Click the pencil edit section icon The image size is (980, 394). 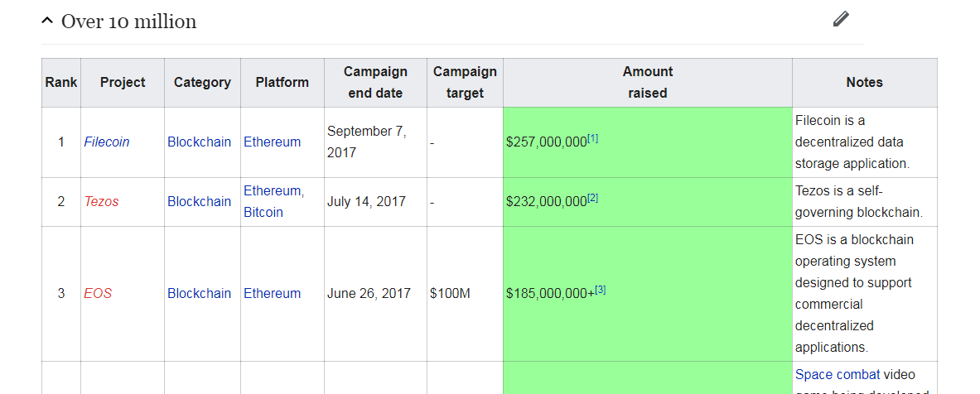tap(841, 19)
